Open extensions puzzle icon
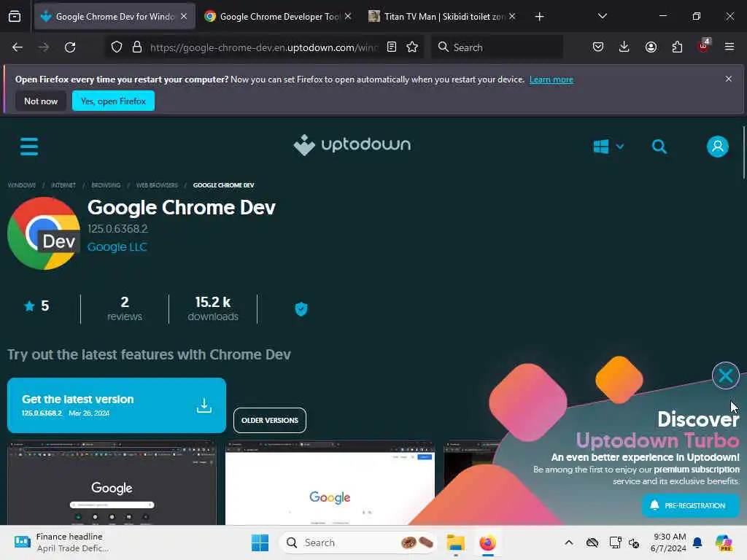The width and height of the screenshot is (747, 560). (677, 47)
